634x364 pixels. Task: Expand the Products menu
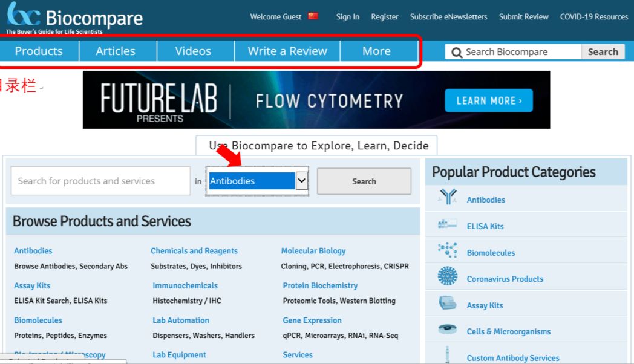pyautogui.click(x=39, y=51)
